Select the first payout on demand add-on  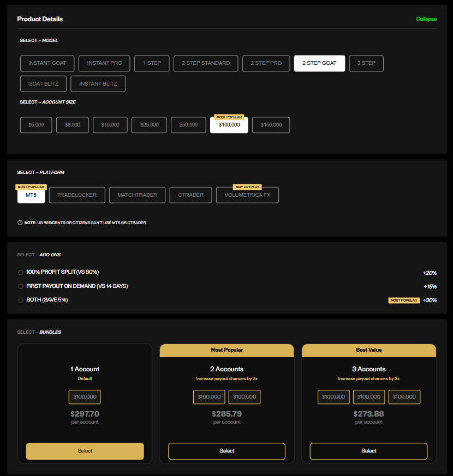pos(20,286)
